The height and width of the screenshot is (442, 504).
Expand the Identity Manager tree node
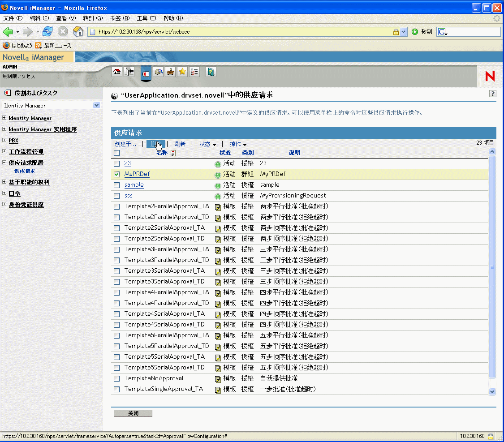(x=4, y=118)
